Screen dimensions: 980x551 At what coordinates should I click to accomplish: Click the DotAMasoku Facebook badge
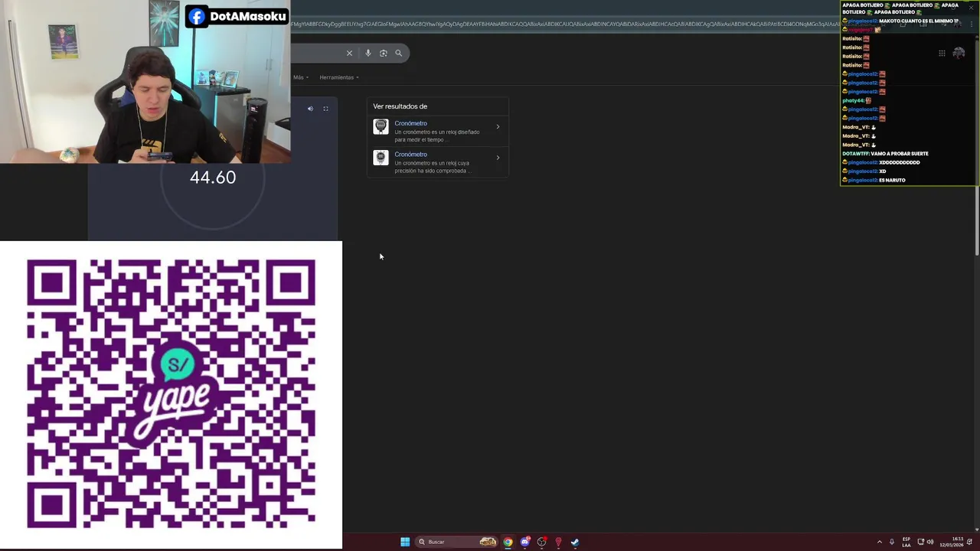click(x=237, y=16)
